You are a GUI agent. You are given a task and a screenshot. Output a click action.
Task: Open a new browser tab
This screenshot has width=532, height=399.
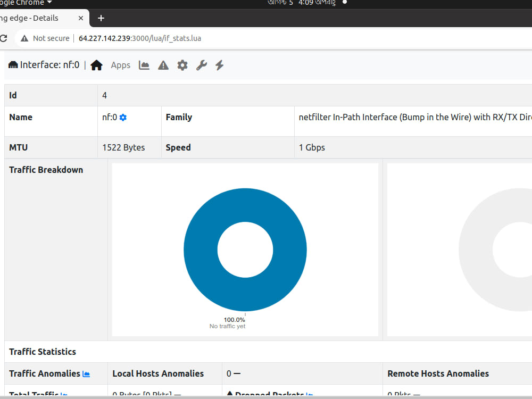click(101, 18)
